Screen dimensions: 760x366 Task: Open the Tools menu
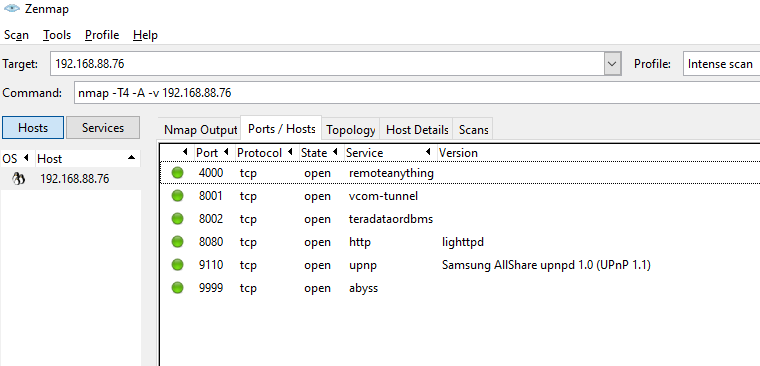point(57,35)
